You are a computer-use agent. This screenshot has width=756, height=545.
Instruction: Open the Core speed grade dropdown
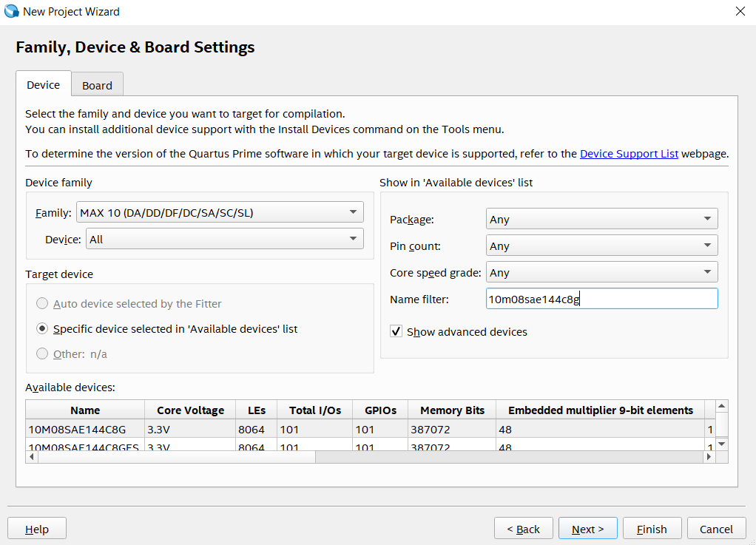tap(601, 272)
